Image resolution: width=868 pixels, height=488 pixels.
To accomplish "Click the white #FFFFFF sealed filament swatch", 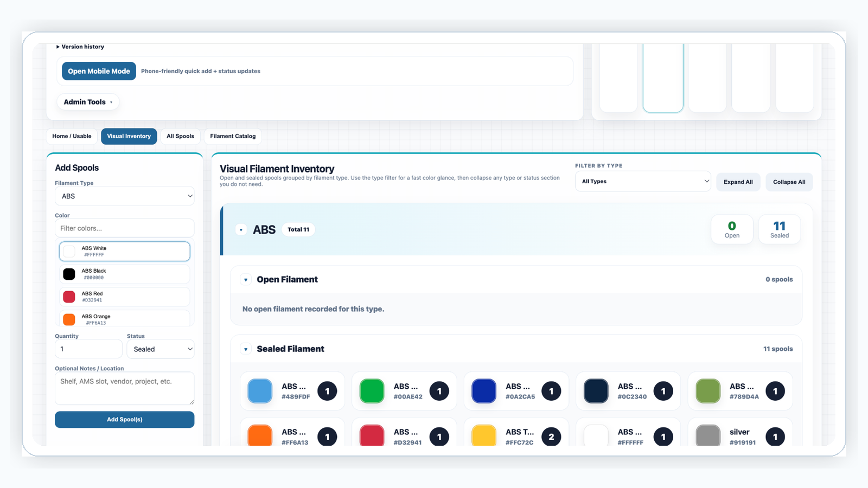I will 596,435.
